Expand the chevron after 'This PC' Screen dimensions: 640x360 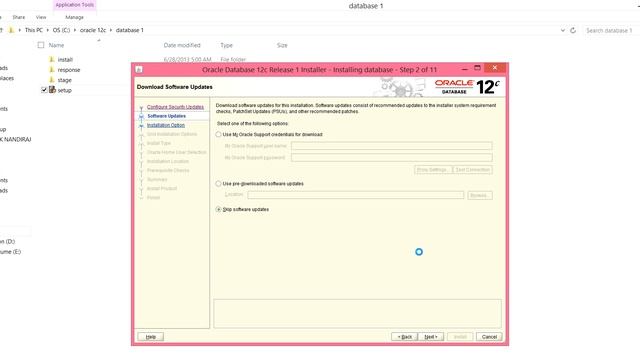[48, 30]
